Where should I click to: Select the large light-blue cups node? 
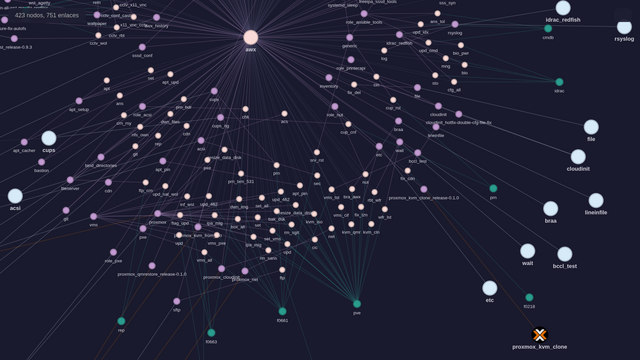coord(49,138)
